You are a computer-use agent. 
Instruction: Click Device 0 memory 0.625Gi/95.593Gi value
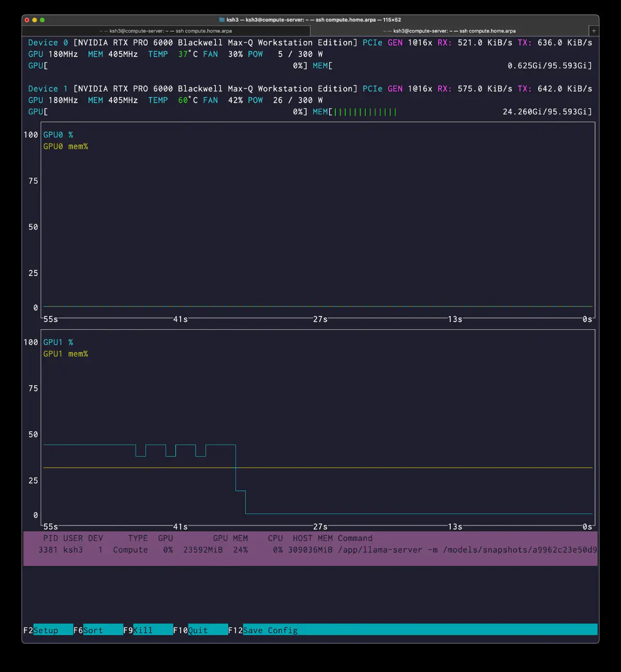[548, 66]
